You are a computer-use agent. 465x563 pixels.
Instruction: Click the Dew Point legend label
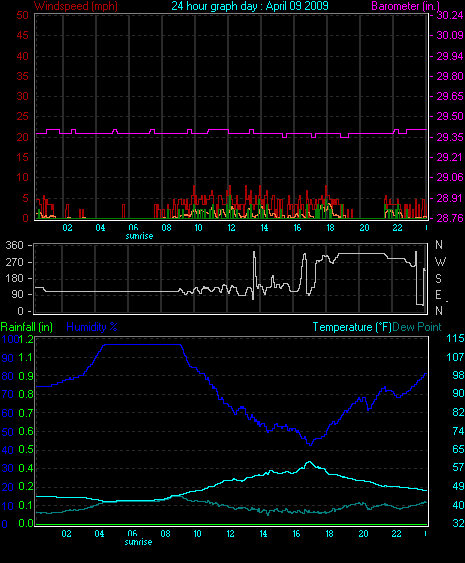point(417,327)
